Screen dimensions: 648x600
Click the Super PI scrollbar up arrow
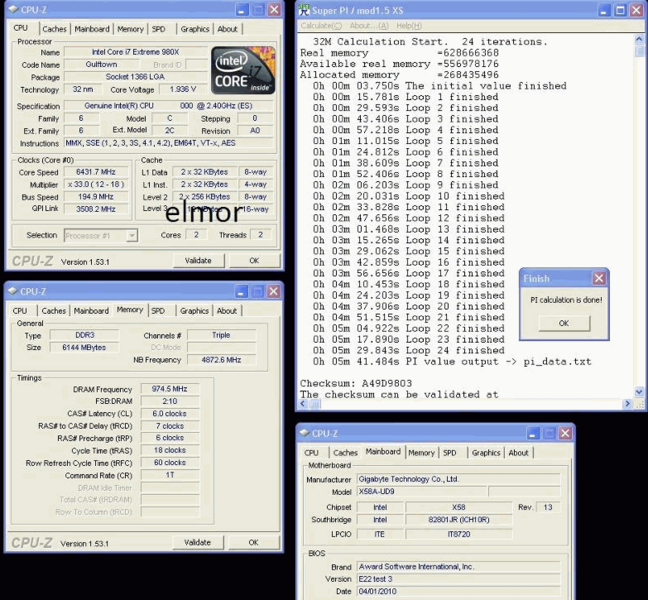tap(639, 41)
